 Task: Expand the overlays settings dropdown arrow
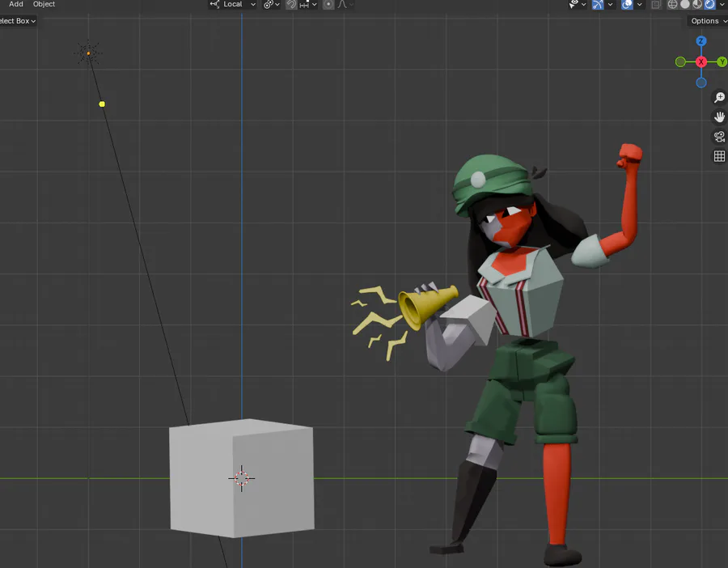pos(639,5)
